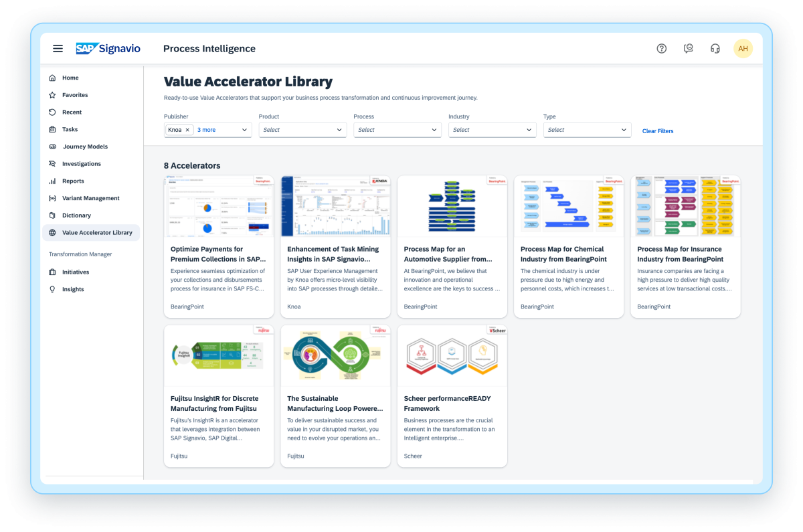Click the Journey Models icon

(x=52, y=146)
